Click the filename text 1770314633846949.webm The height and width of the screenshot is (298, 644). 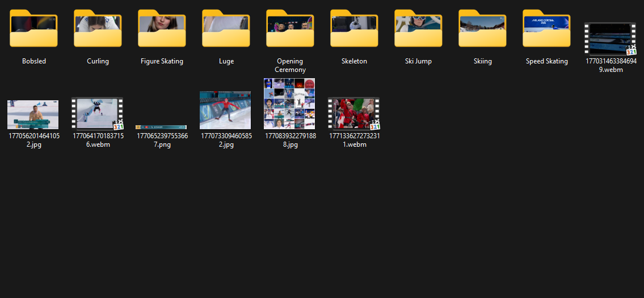[611, 65]
